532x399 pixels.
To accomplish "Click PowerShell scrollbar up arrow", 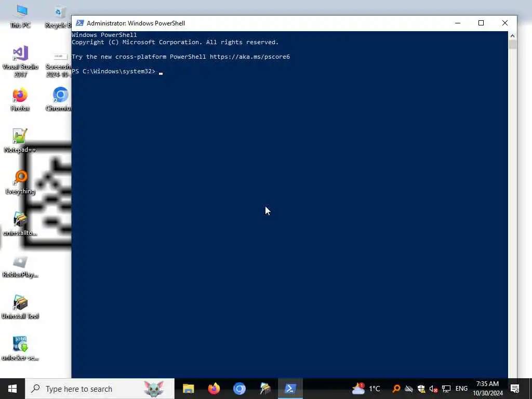I will pos(512,36).
